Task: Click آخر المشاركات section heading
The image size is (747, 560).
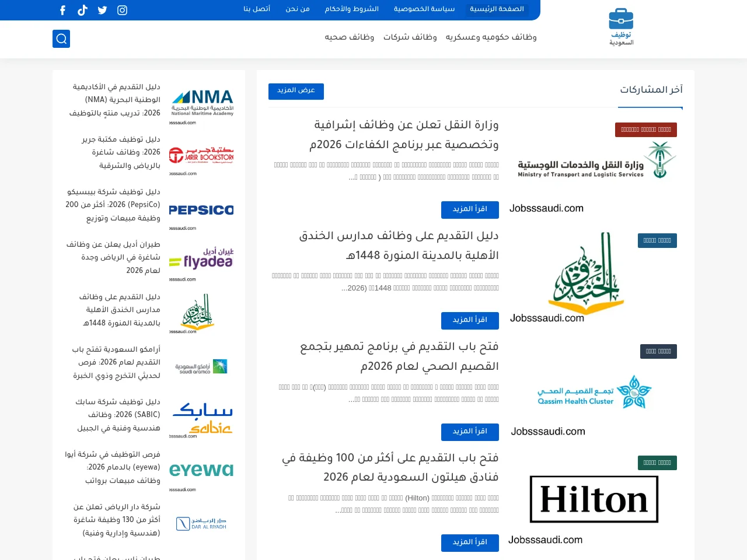Action: point(651,90)
